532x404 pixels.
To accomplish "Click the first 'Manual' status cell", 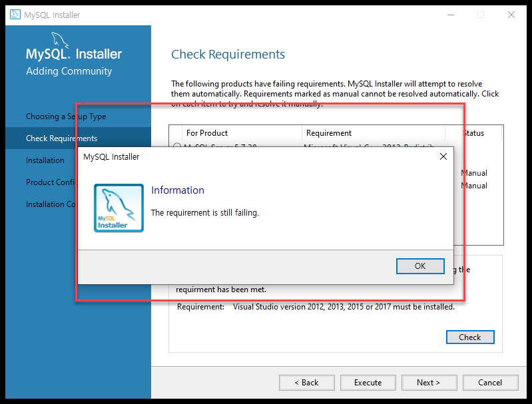I will click(x=474, y=173).
